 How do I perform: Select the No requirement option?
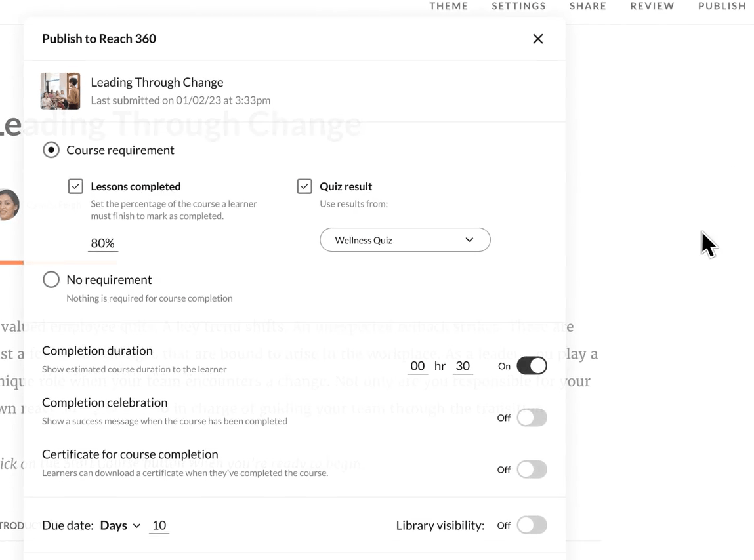[51, 279]
